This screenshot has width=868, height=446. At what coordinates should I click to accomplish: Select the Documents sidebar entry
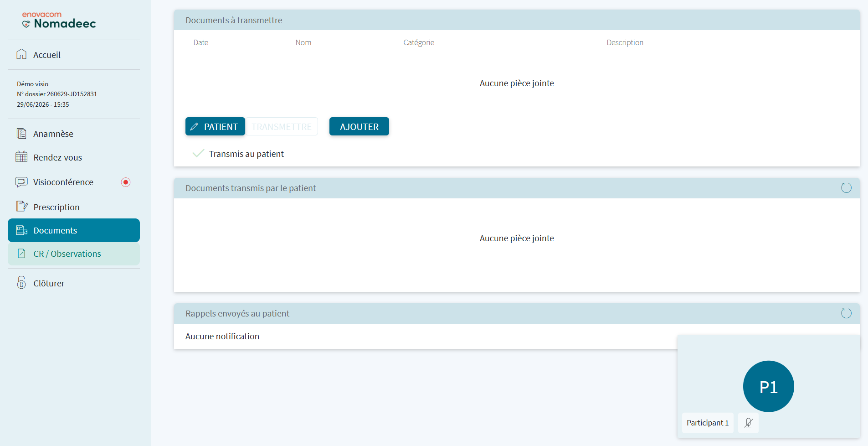pos(74,230)
